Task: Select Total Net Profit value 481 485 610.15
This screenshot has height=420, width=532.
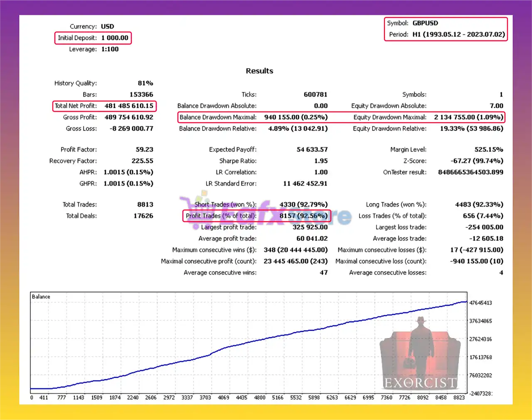Action: 129,106
